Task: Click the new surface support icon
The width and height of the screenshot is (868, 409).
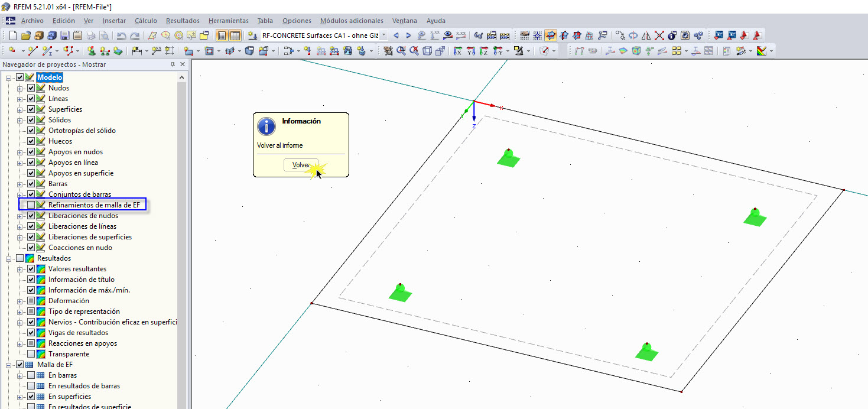Action: [x=118, y=51]
